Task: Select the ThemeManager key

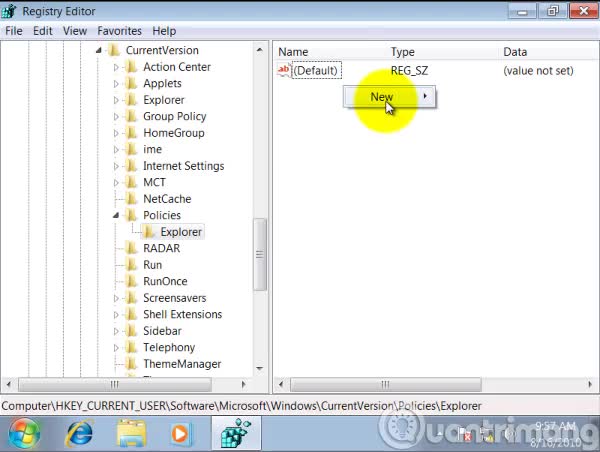Action: (182, 364)
